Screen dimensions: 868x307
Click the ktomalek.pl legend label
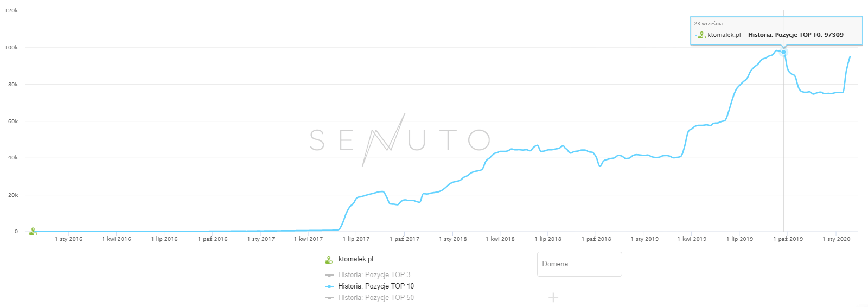pyautogui.click(x=355, y=259)
